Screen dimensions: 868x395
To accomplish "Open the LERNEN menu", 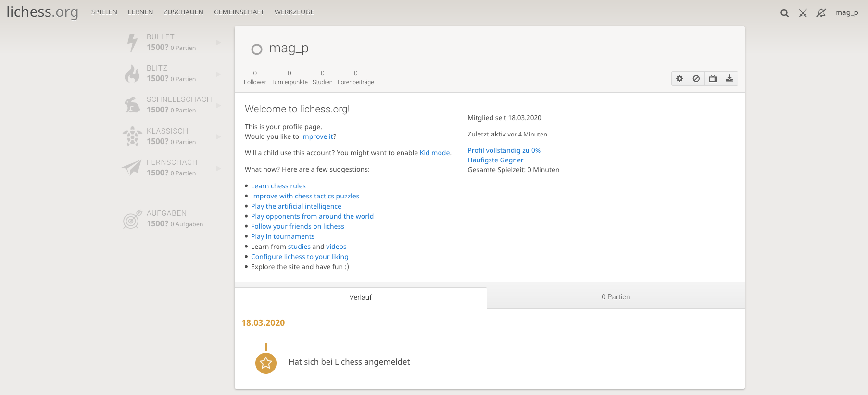I will coord(140,12).
